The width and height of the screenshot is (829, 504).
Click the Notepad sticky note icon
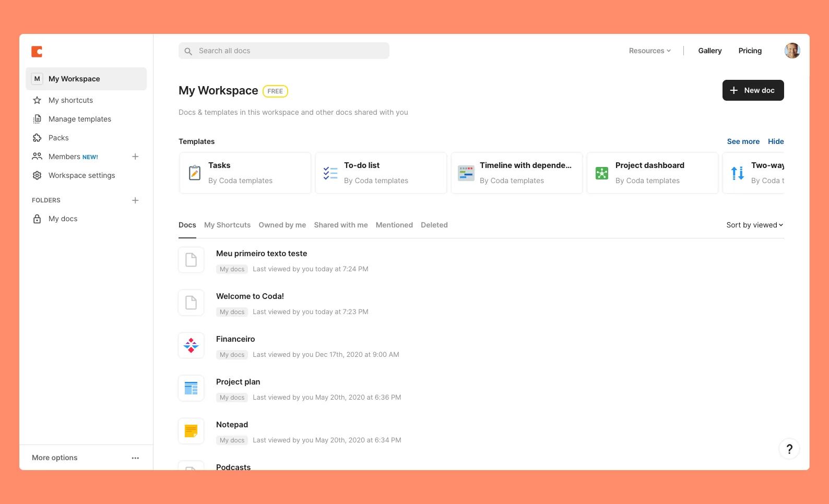191,431
